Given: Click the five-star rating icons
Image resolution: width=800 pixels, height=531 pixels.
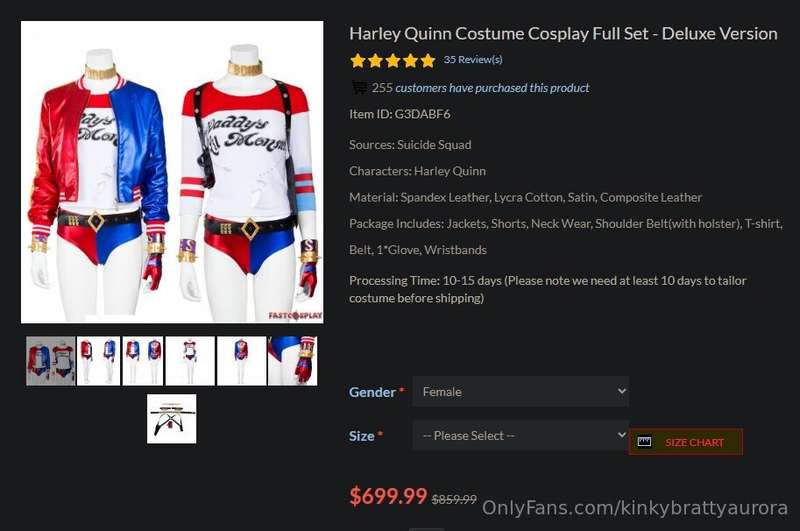Looking at the screenshot, I should [x=393, y=61].
